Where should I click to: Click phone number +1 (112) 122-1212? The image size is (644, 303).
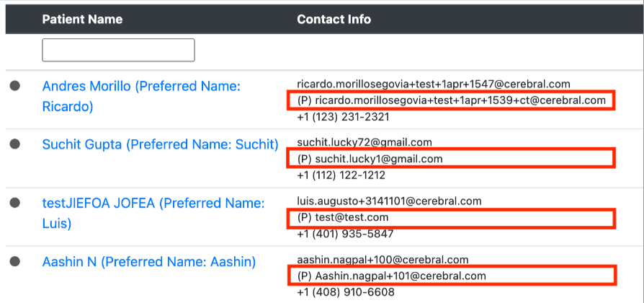pos(341,175)
